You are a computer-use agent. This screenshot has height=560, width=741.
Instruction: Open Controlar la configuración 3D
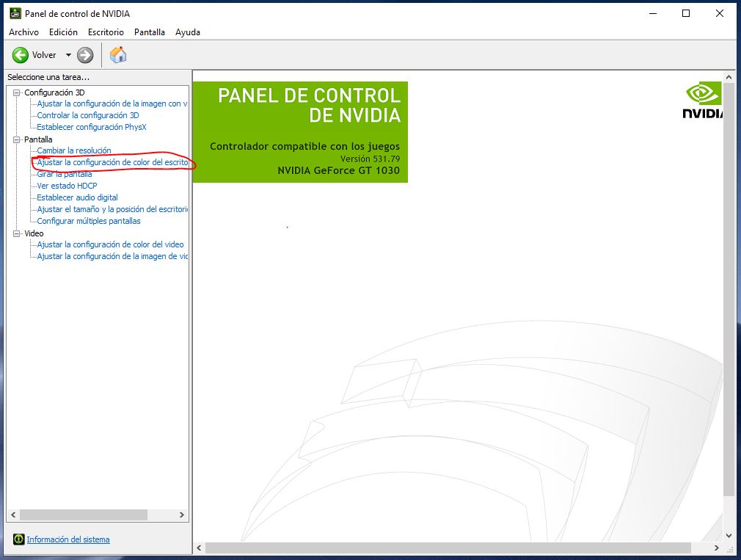point(88,115)
